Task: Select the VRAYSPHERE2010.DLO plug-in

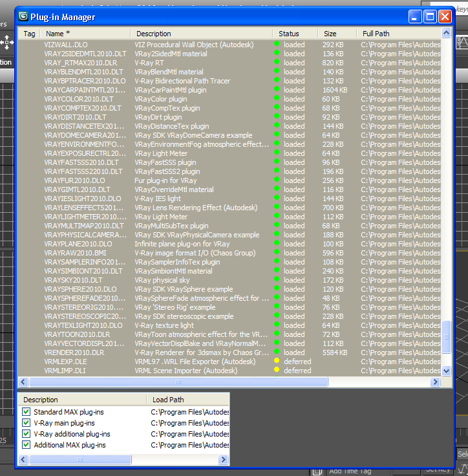Action: coord(229,289)
